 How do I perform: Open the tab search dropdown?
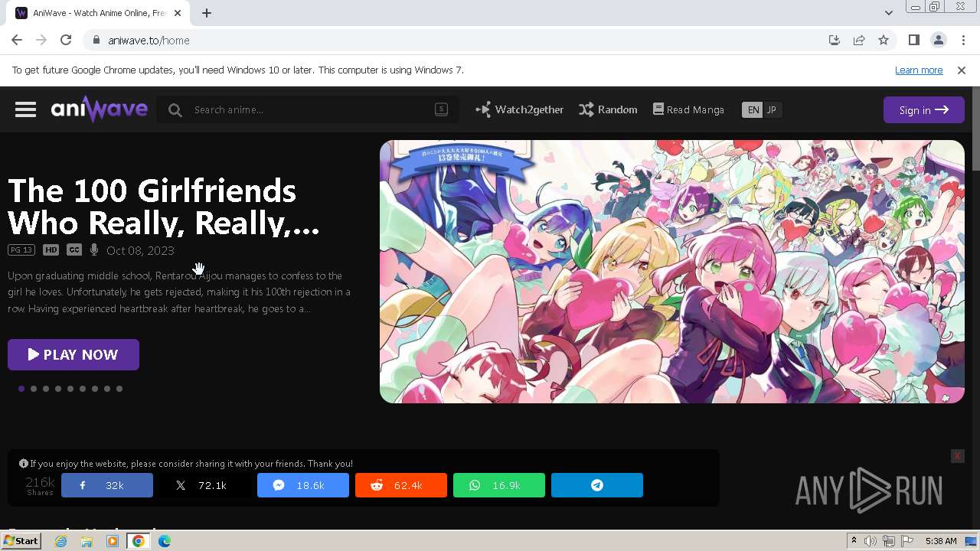click(x=888, y=13)
